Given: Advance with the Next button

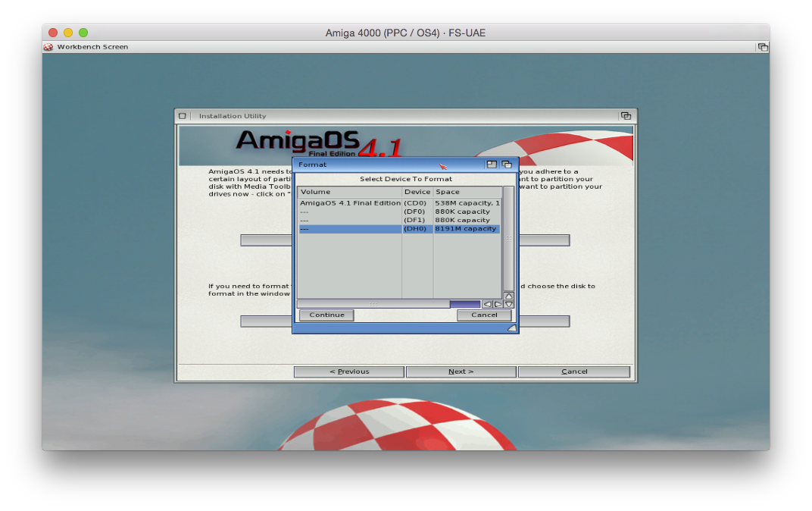Looking at the screenshot, I should tap(461, 371).
